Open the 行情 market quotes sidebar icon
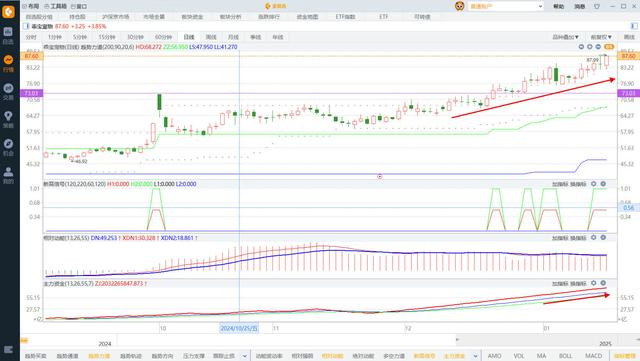 click(x=8, y=63)
